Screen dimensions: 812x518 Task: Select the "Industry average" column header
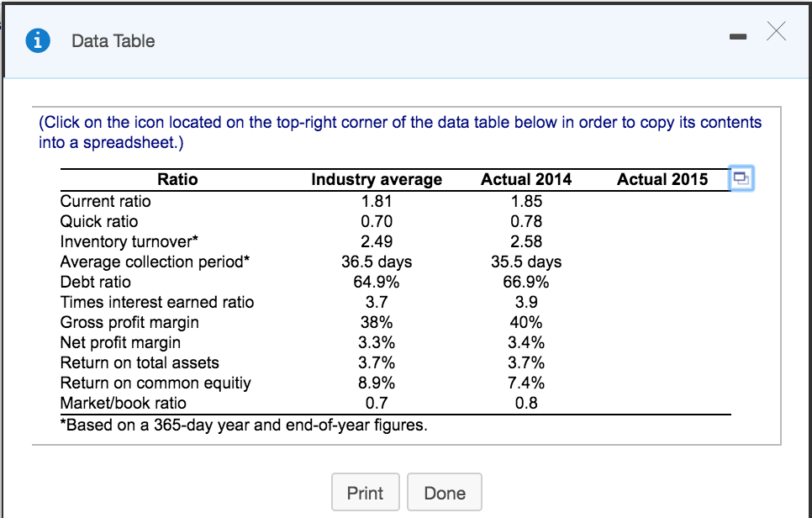377,179
